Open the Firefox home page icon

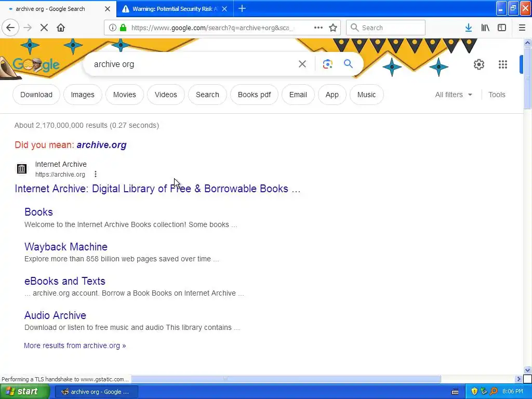(61, 28)
